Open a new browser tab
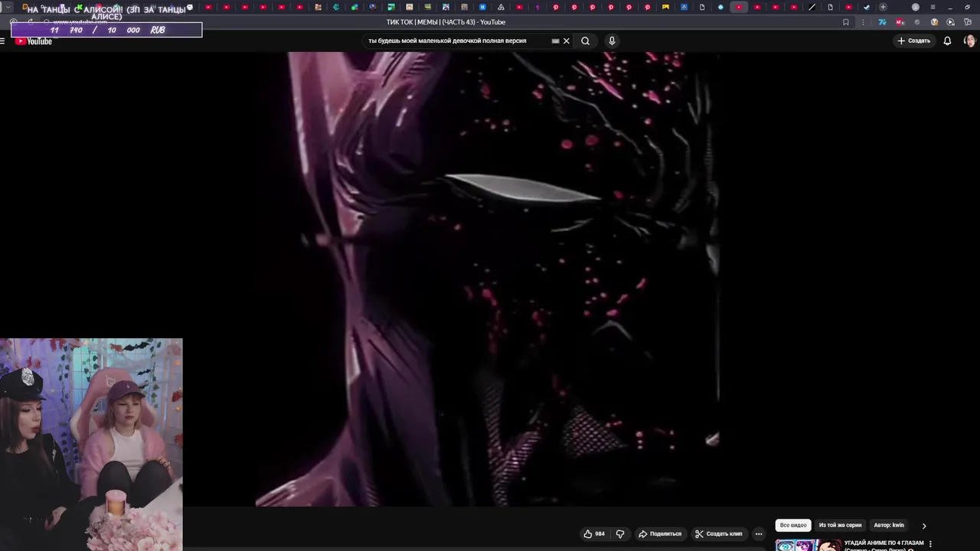 (x=883, y=7)
